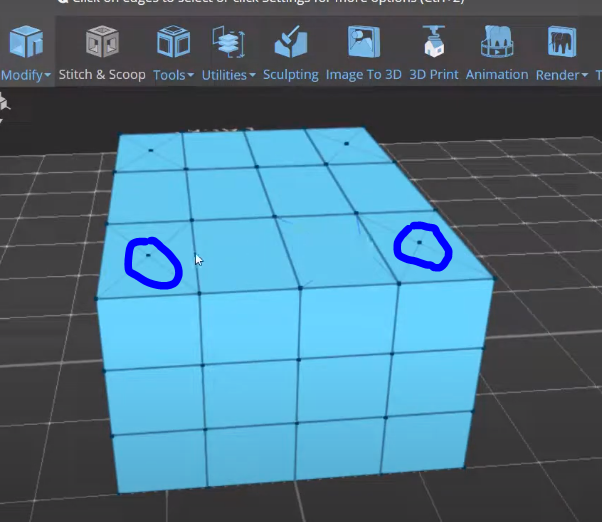The height and width of the screenshot is (522, 602).
Task: Select center vertex inside right drawn circle
Action: click(x=419, y=242)
